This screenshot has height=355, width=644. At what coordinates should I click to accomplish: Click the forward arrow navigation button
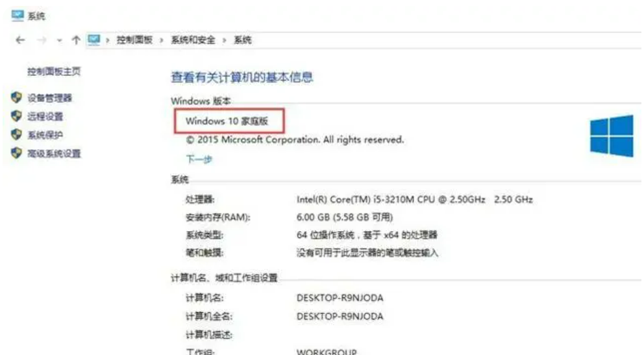point(42,40)
